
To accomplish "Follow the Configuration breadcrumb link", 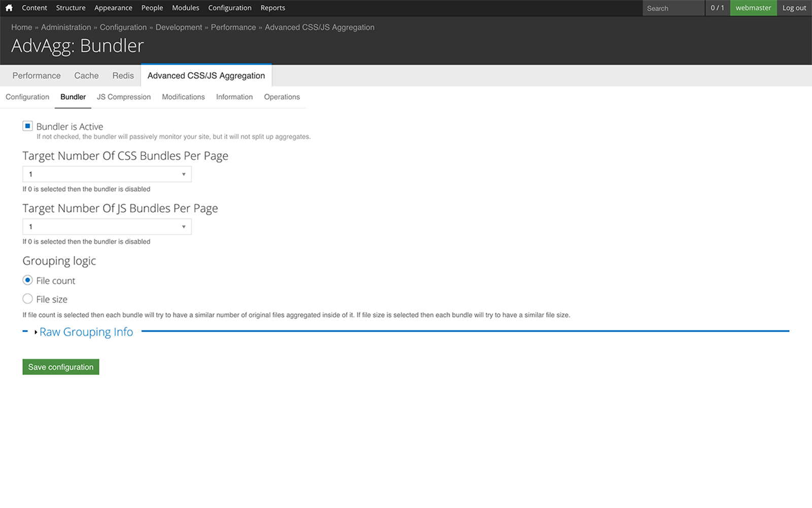I will (x=123, y=27).
